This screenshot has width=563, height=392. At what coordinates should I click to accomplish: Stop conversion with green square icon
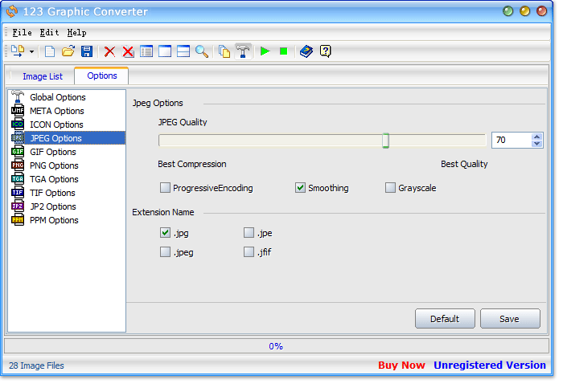pos(284,51)
